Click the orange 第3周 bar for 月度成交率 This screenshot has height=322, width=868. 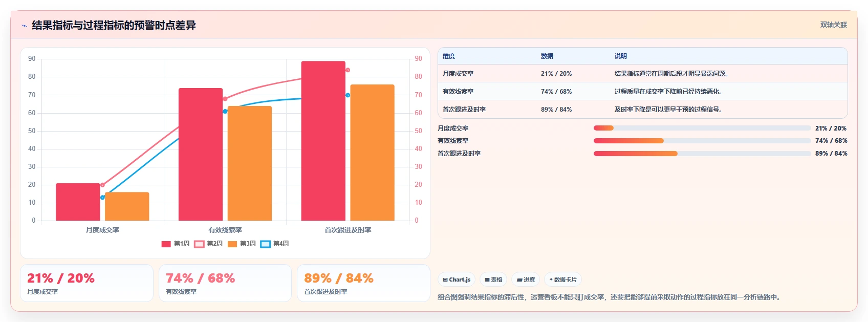tap(127, 206)
